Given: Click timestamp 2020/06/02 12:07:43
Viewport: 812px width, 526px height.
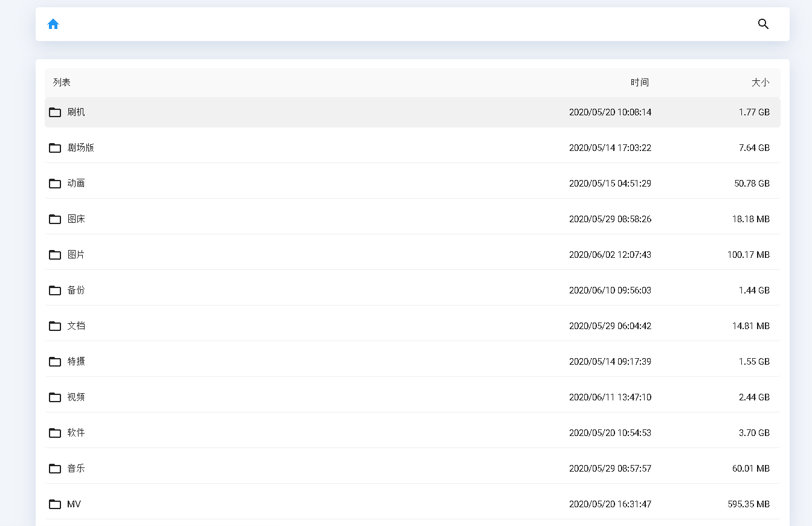Looking at the screenshot, I should tap(610, 255).
